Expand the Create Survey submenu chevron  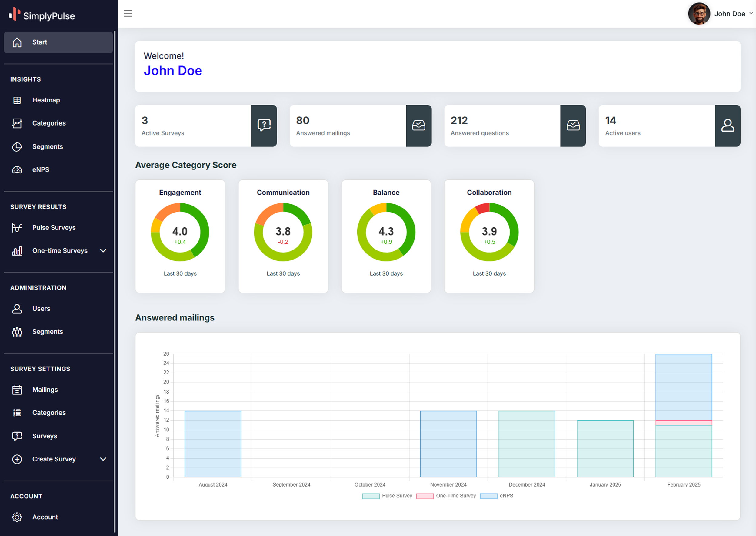click(103, 459)
